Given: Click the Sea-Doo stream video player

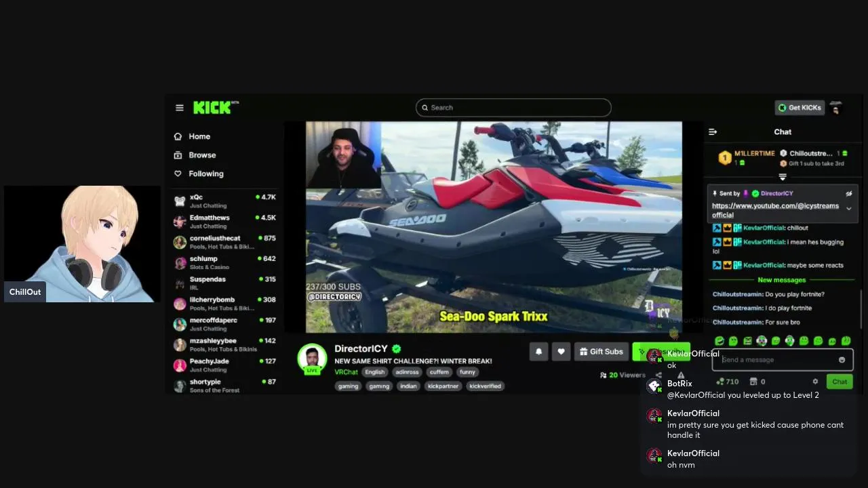Looking at the screenshot, I should tap(494, 227).
